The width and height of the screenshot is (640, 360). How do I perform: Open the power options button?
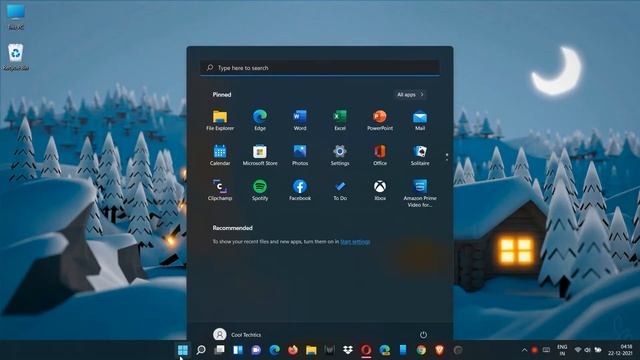(x=423, y=335)
